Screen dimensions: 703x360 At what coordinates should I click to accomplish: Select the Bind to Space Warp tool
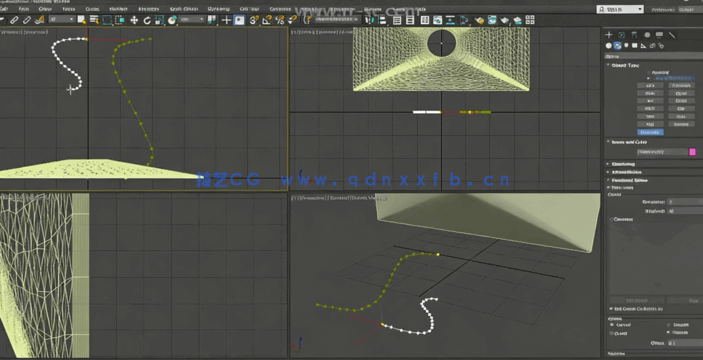pyautogui.click(x=39, y=20)
